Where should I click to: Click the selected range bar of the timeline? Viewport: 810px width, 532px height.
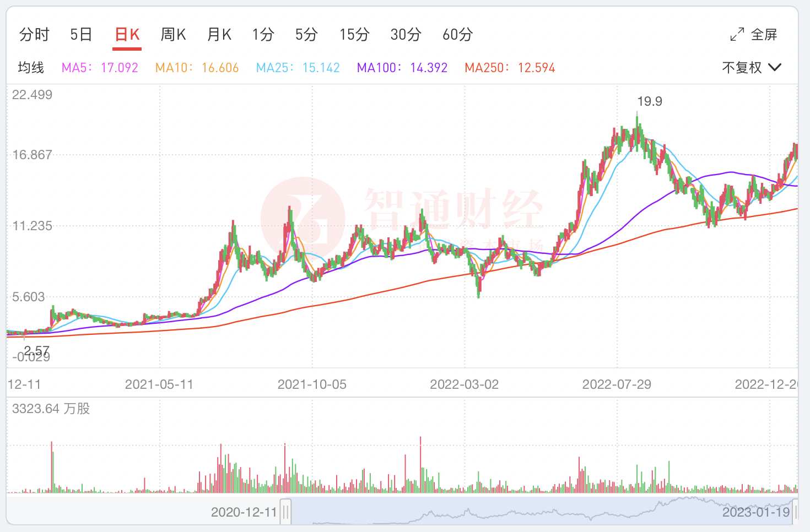(542, 511)
